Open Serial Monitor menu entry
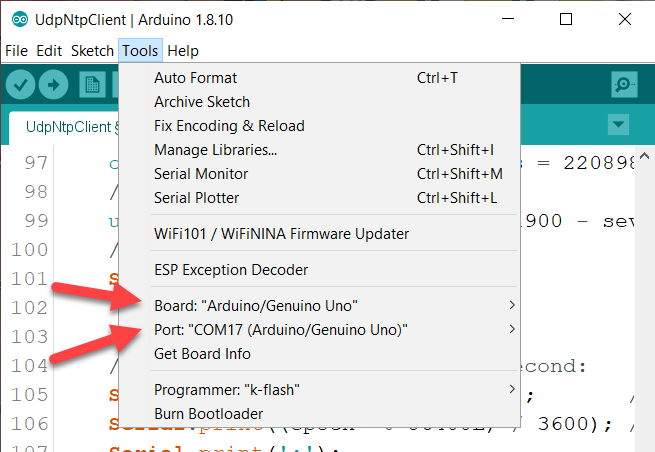This screenshot has width=655, height=452. point(319,174)
